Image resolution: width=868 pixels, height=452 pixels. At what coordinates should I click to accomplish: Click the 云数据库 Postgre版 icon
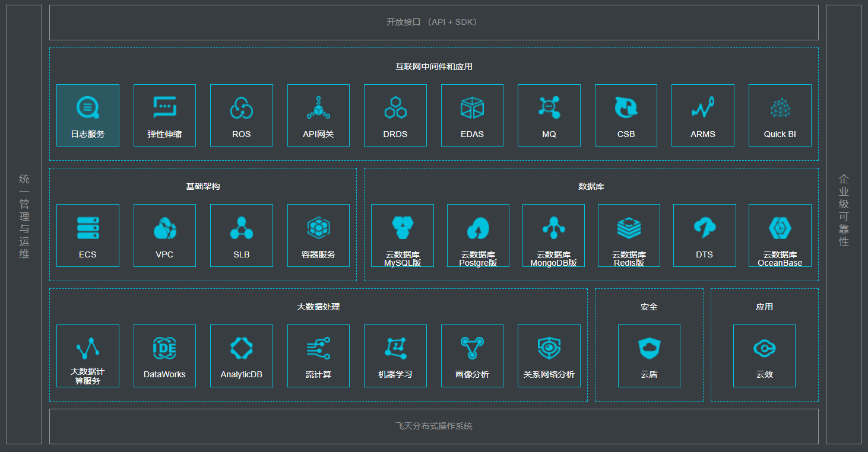coord(478,228)
